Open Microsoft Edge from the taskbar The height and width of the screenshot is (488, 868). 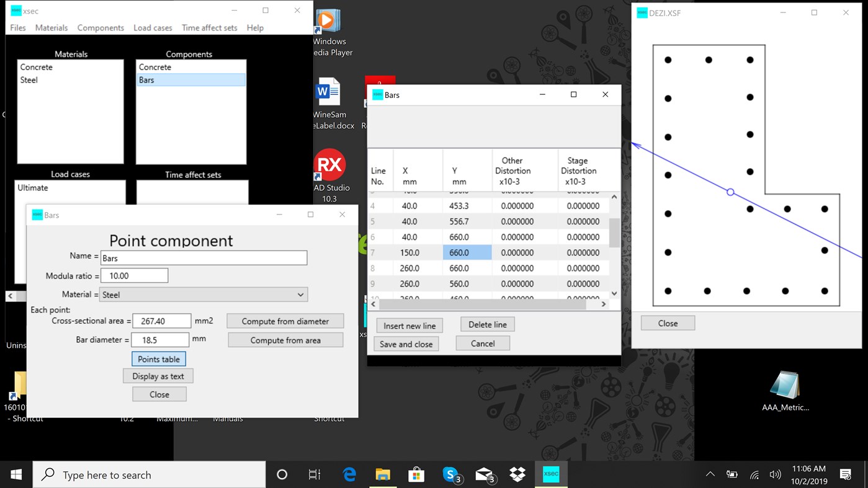349,474
